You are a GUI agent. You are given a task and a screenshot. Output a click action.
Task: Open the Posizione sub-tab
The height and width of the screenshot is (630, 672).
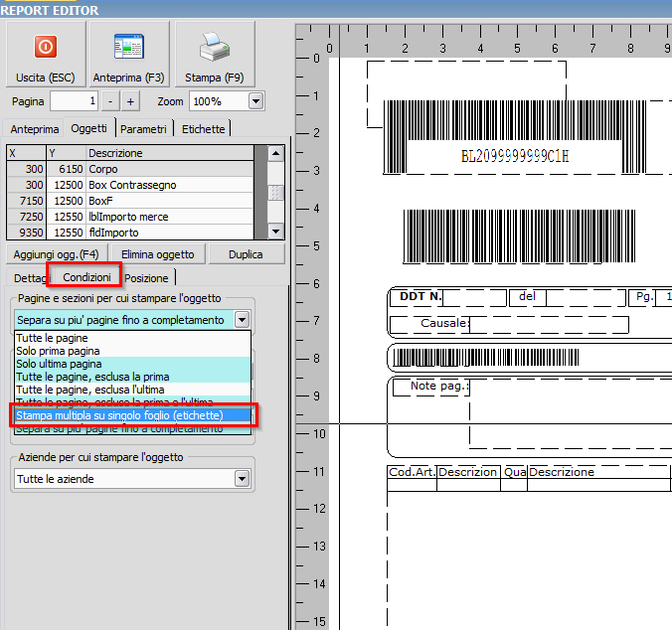(x=146, y=278)
